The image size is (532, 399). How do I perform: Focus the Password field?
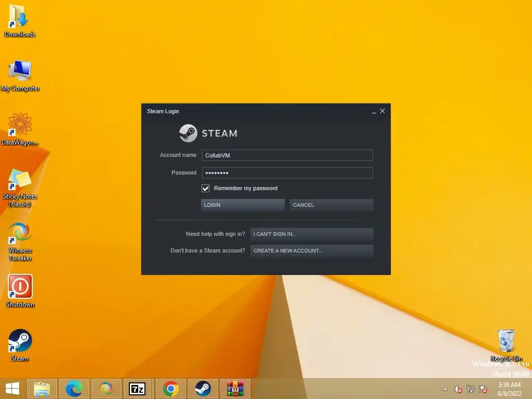click(287, 173)
